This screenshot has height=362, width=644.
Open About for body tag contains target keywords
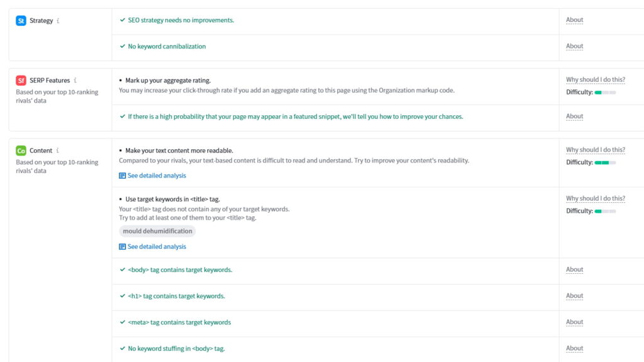pyautogui.click(x=575, y=269)
